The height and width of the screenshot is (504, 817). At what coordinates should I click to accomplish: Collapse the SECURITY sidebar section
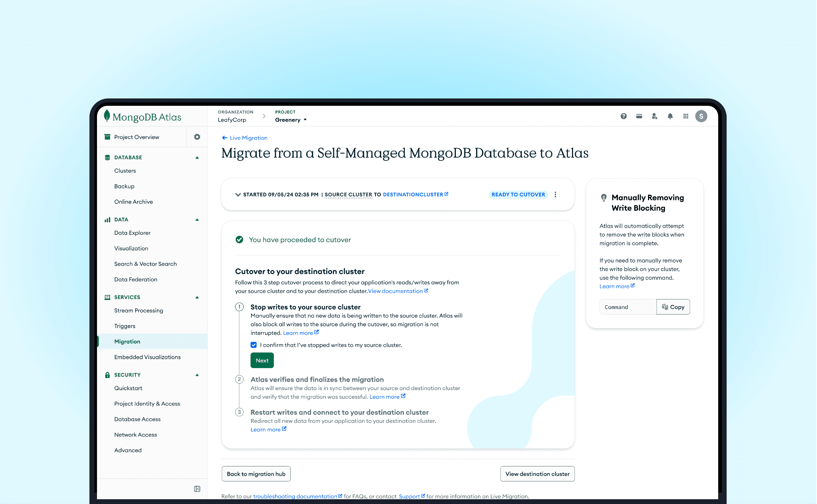pos(197,375)
